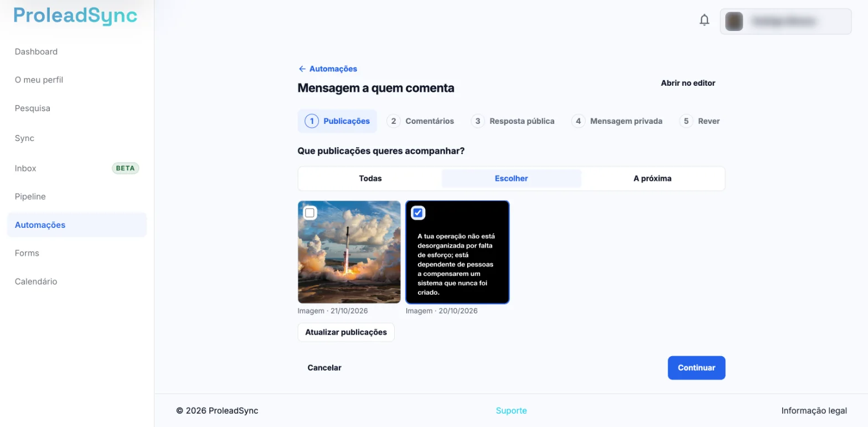
Task: Click the blue Continuar button
Action: click(x=696, y=368)
